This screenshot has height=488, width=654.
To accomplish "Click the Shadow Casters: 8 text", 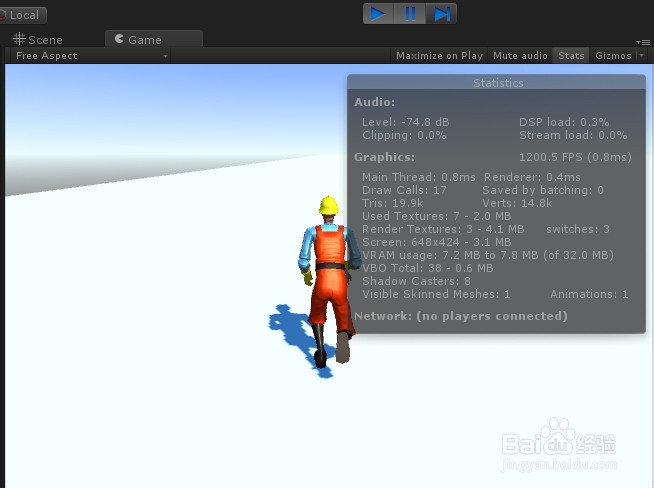I will (x=416, y=281).
